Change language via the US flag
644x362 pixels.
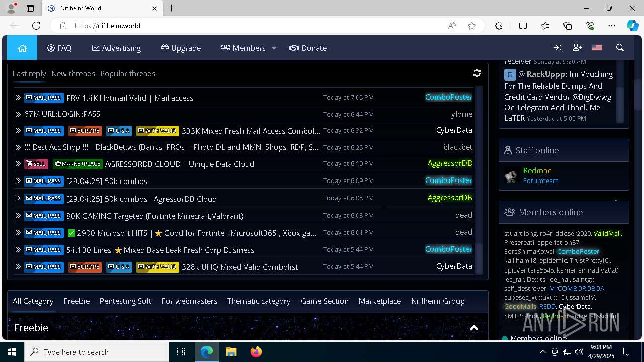(597, 48)
